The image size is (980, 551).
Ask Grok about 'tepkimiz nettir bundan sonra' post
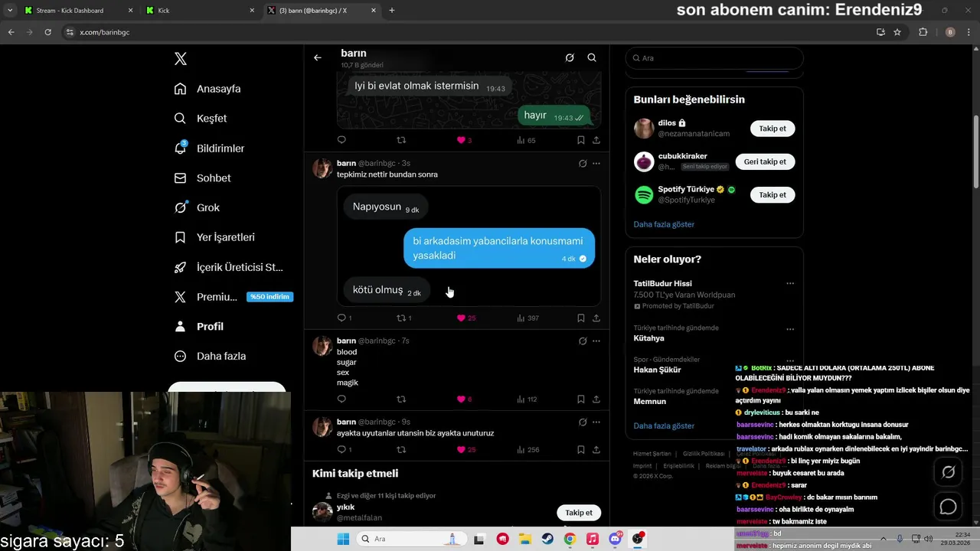[583, 163]
